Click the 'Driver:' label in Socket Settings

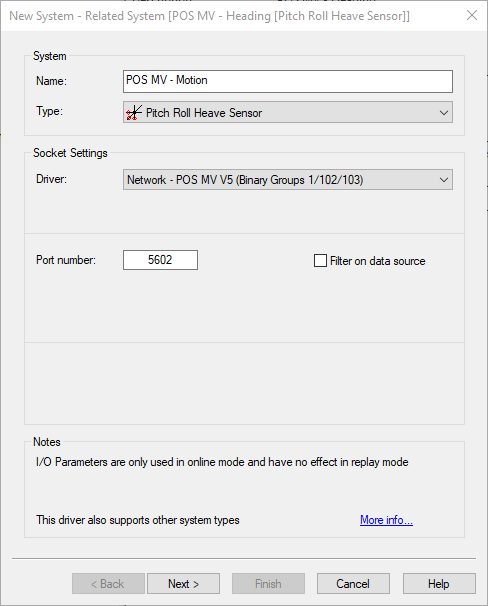[51, 179]
